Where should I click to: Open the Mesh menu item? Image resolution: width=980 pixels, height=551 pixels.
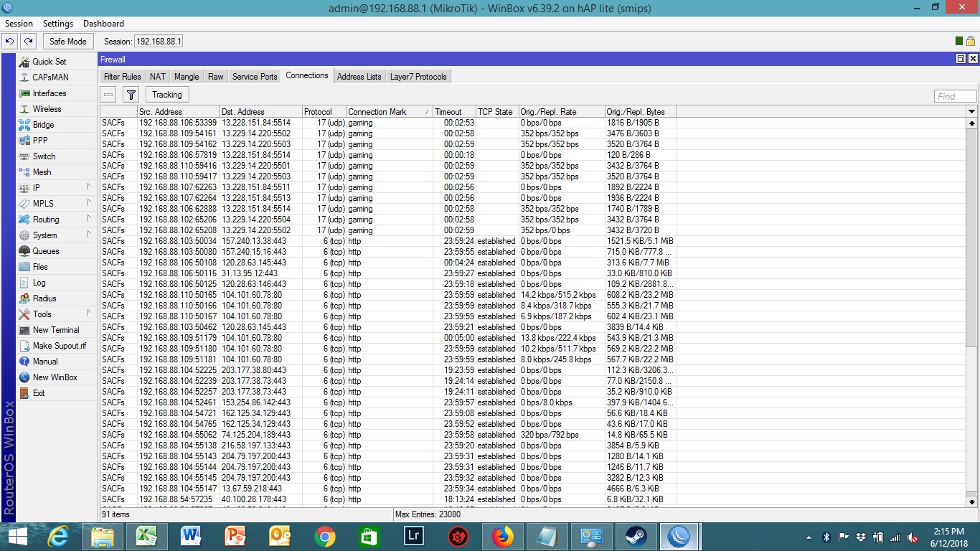point(57,172)
